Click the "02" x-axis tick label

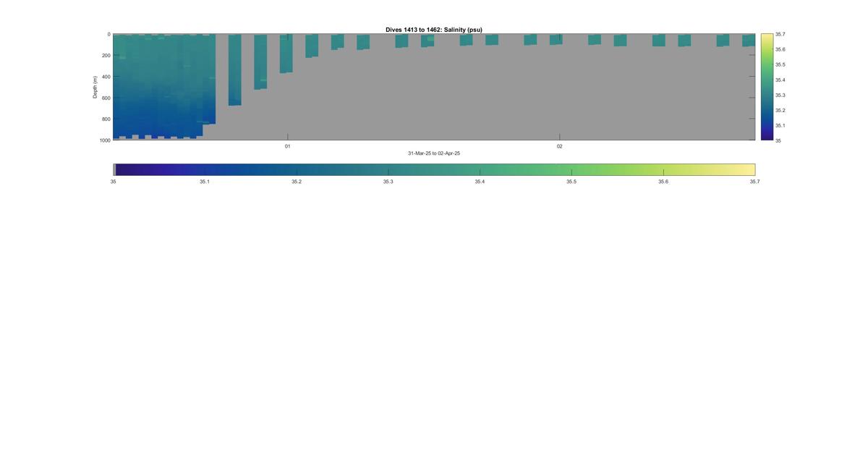[x=559, y=146]
